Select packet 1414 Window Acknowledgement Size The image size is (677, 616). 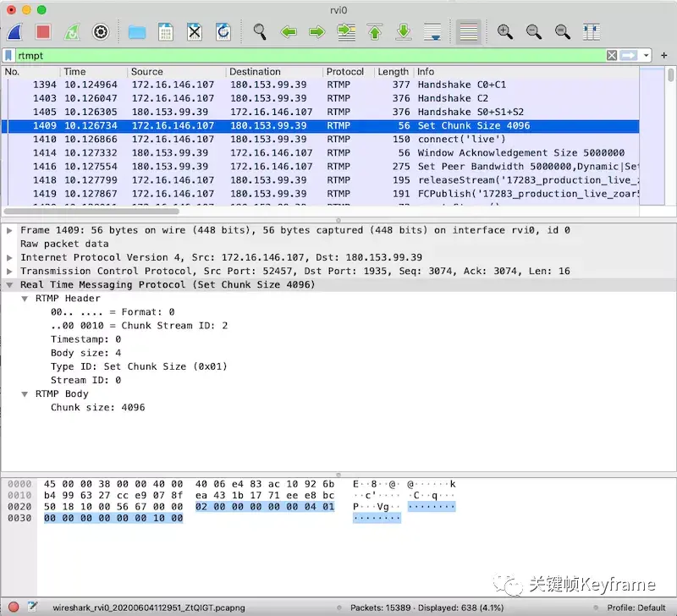click(x=321, y=153)
